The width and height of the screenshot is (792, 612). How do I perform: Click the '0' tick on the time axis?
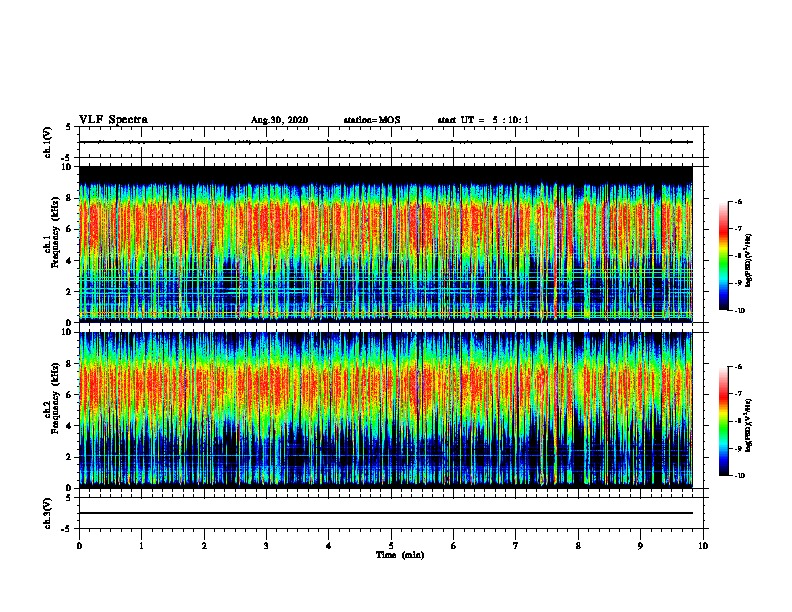click(x=79, y=546)
